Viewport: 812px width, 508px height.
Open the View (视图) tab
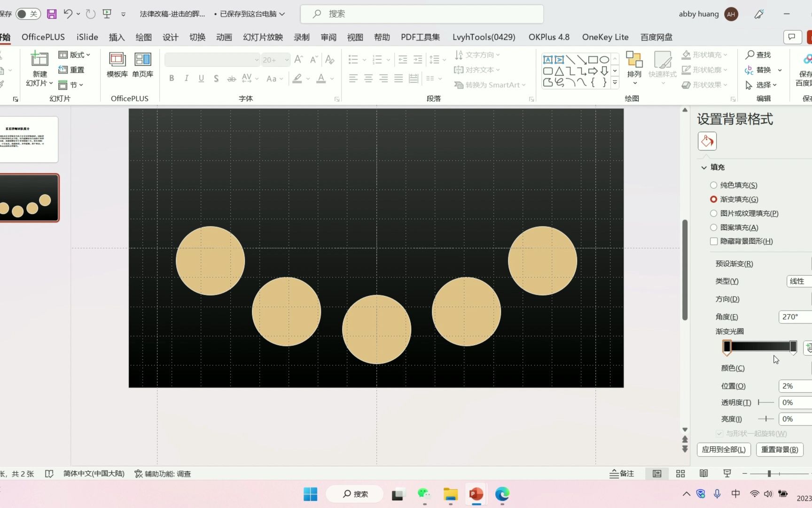(x=355, y=37)
